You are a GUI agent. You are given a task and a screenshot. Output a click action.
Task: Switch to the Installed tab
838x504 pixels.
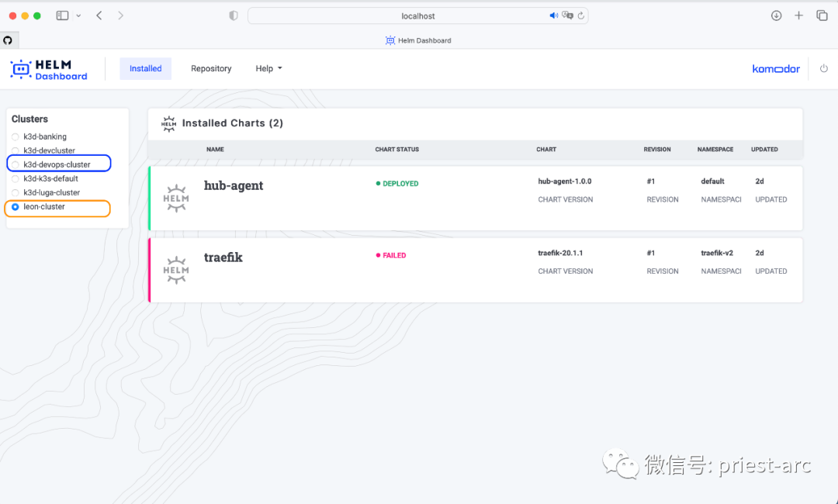145,68
